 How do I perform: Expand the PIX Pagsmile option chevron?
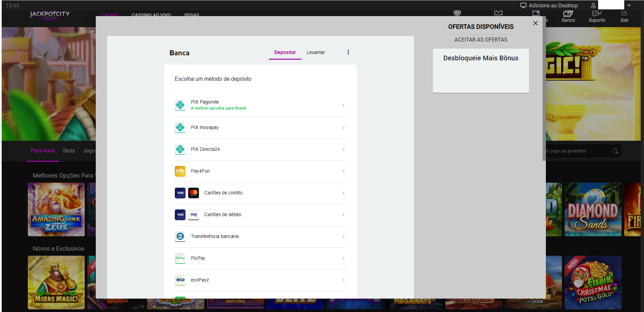point(344,105)
